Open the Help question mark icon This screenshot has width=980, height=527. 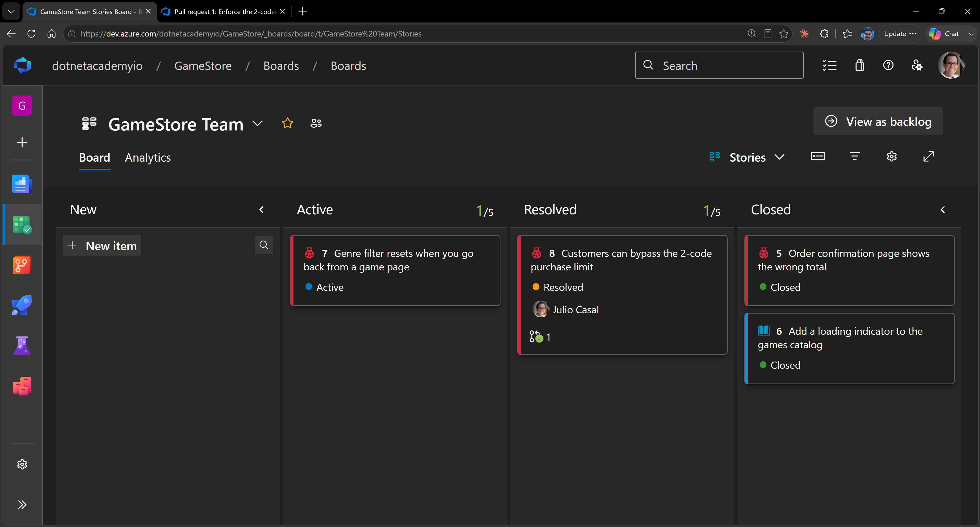(x=888, y=65)
